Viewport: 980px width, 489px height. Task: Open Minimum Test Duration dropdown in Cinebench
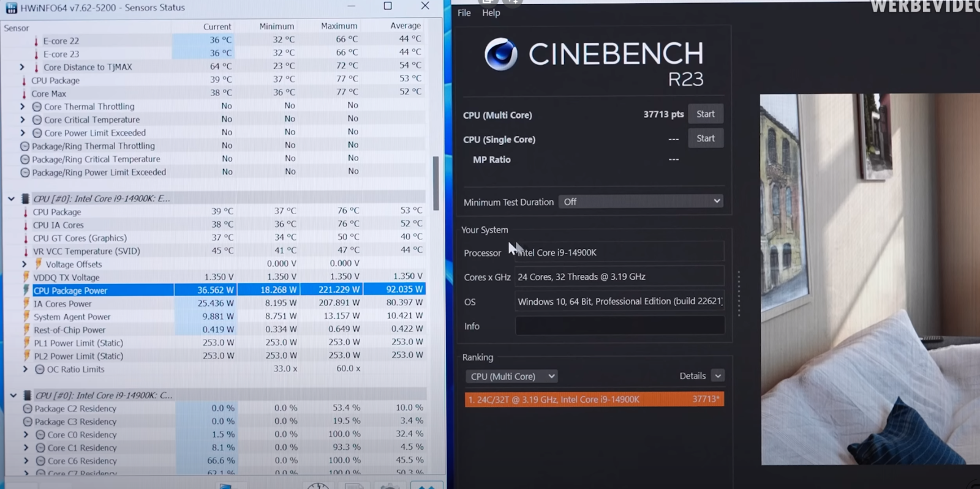pos(641,201)
